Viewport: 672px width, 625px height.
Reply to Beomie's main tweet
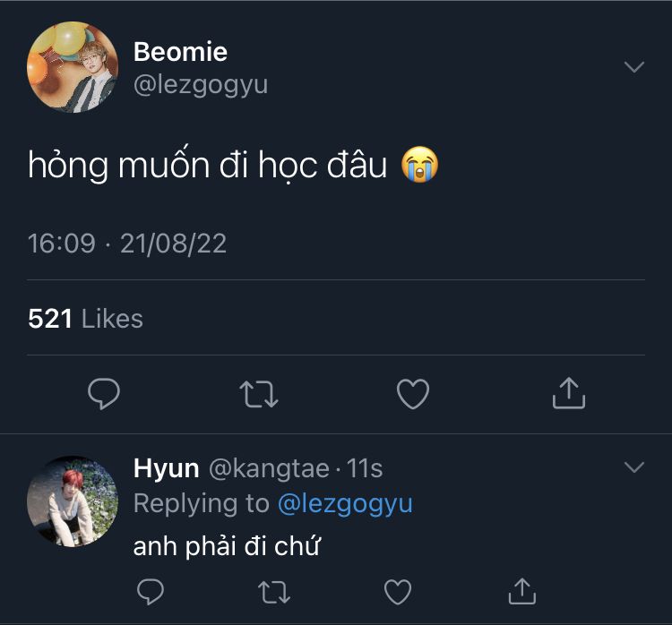pos(105,393)
